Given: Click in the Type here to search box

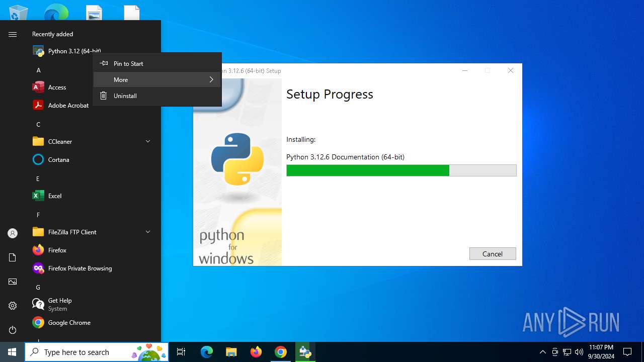Looking at the screenshot, I should tap(97, 352).
